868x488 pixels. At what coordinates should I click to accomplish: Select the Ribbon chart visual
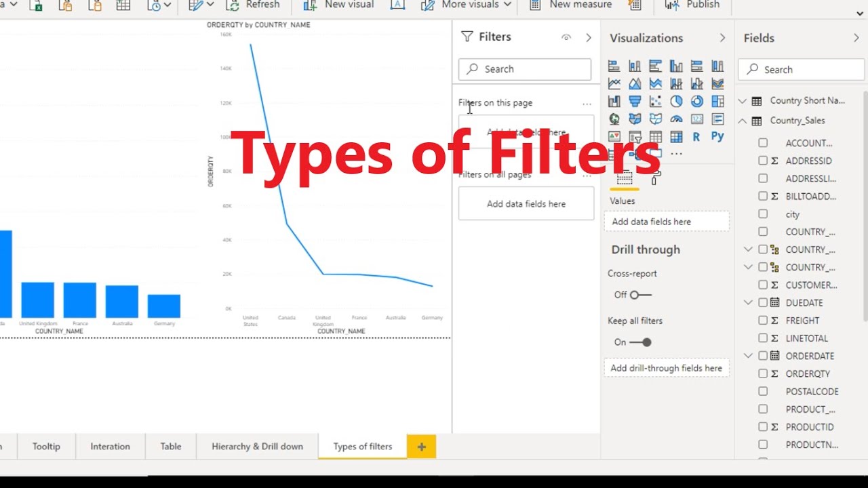717,83
